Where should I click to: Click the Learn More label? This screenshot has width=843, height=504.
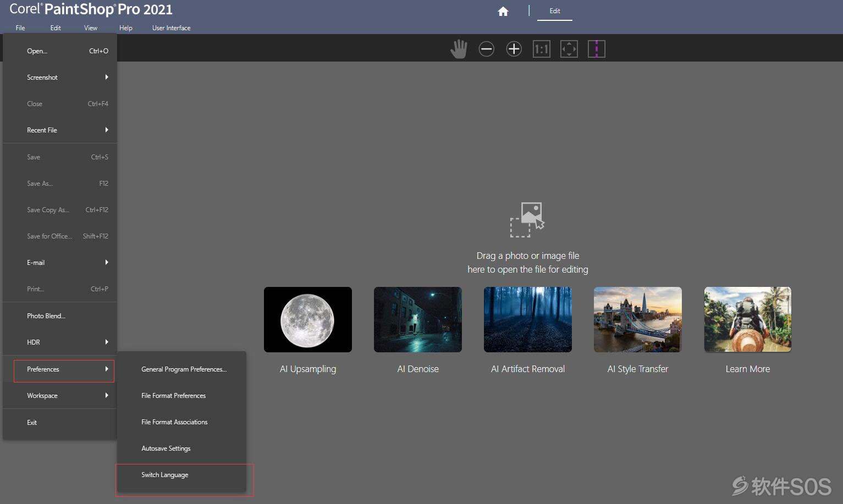pos(748,369)
